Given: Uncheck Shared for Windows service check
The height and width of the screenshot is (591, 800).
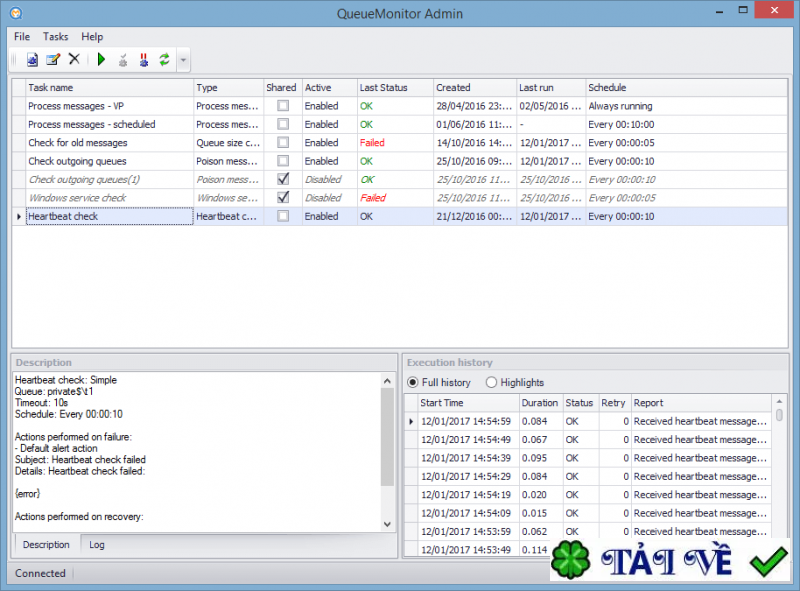Looking at the screenshot, I should point(283,198).
